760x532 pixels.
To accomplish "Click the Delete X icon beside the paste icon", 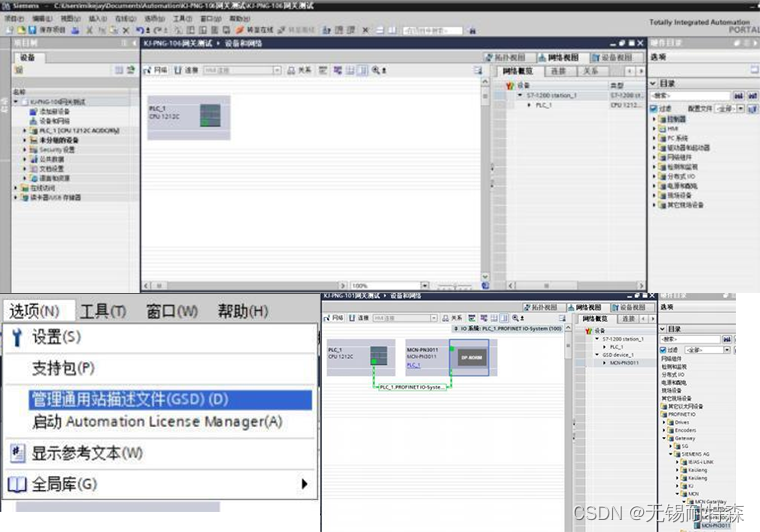I will [126, 30].
